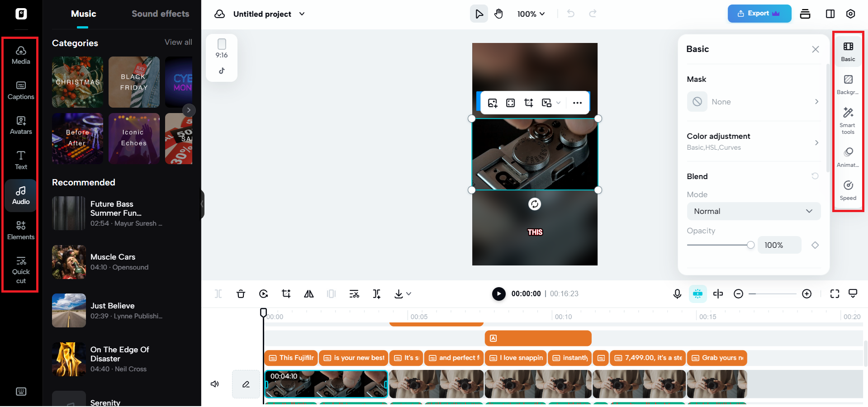Open the Text panel

20,160
